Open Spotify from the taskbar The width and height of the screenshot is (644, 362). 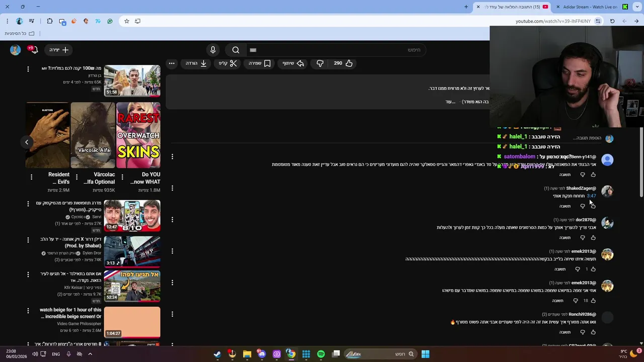[321, 354]
